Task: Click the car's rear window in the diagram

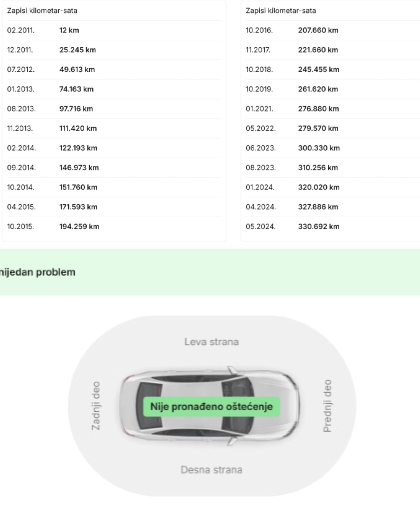Action: (148, 406)
